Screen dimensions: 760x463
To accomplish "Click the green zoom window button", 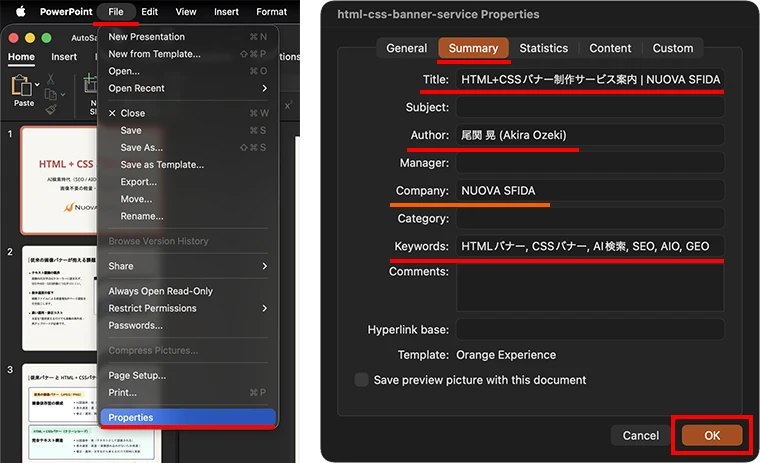I will [47, 38].
